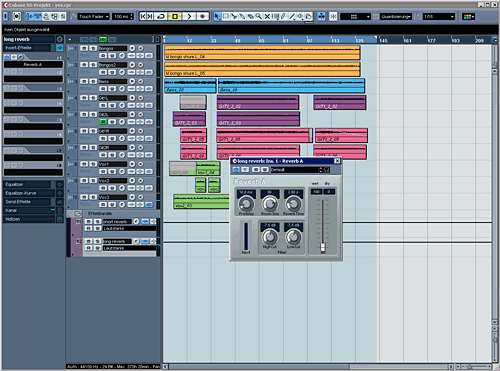Image resolution: width=500 pixels, height=371 pixels.
Task: Open track list header minus dropdown
Action: [70, 40]
